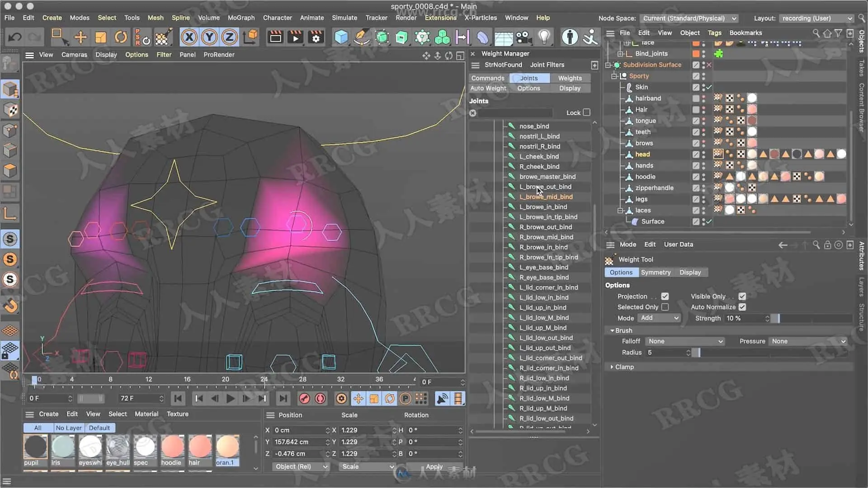Click the hoodie material swatch
The height and width of the screenshot is (488, 868).
172,447
